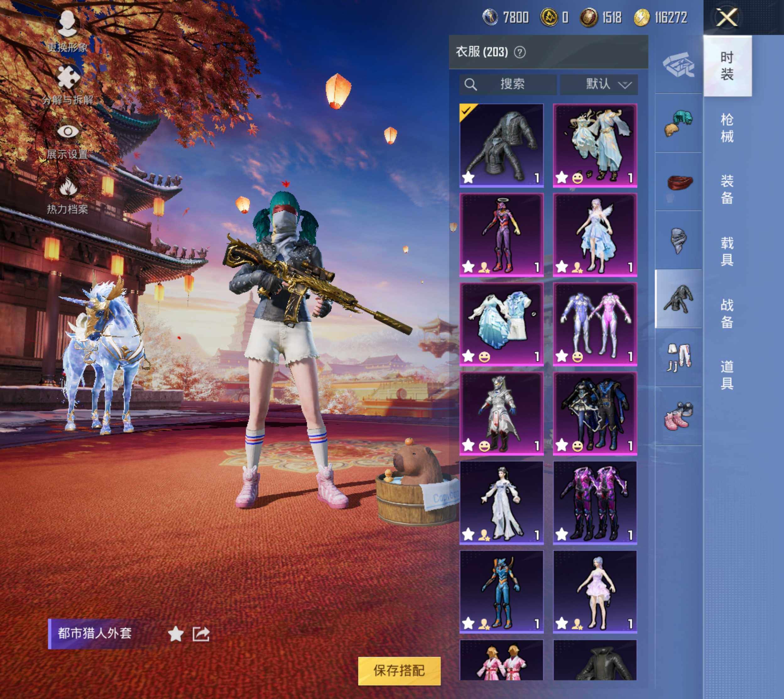Share the outfit via the share arrow icon

(x=201, y=634)
